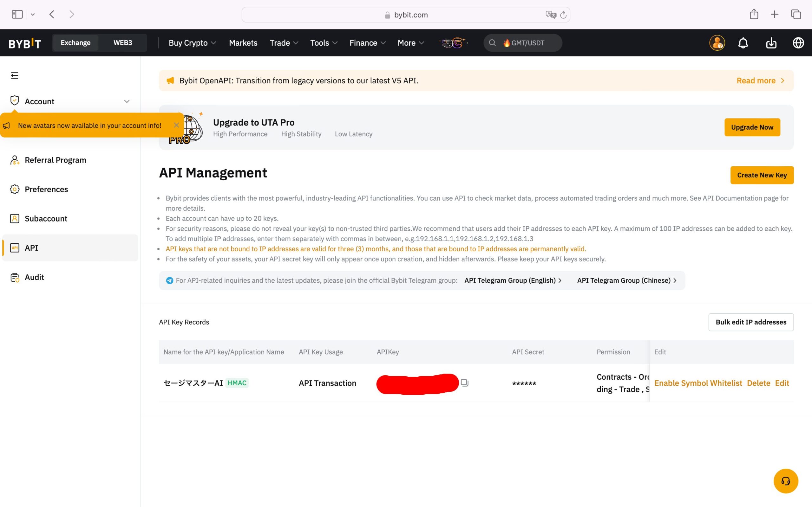Open the Finance dropdown menu
812x507 pixels.
click(367, 43)
